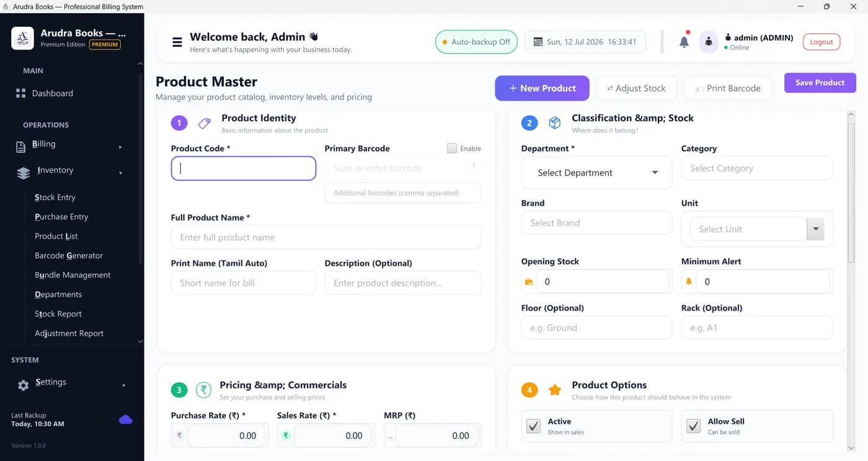Focus the Product Code field
The height and width of the screenshot is (461, 868).
point(244,169)
